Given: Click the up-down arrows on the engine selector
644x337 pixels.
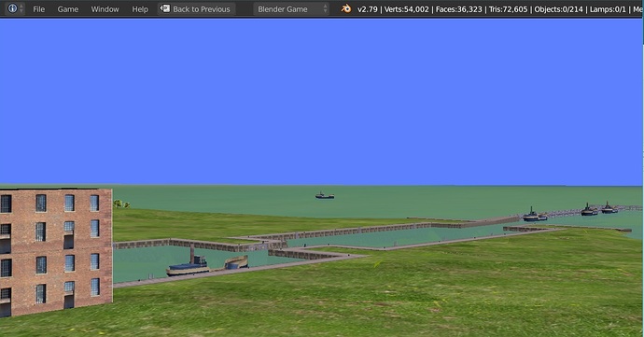Looking at the screenshot, I should pos(325,8).
